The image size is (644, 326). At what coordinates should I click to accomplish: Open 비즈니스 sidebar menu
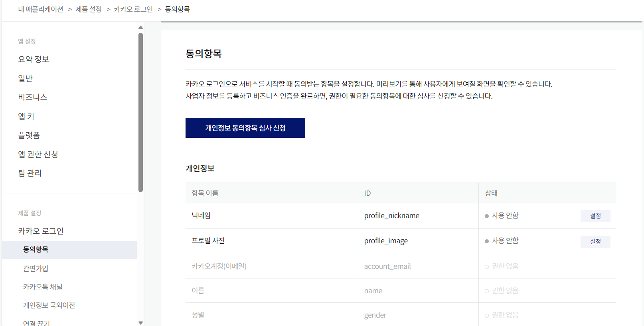tap(33, 97)
